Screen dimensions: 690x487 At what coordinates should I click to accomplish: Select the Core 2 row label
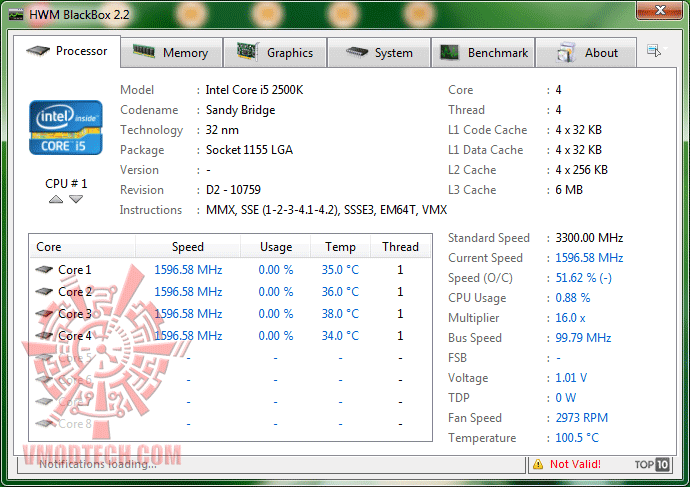tap(75, 292)
